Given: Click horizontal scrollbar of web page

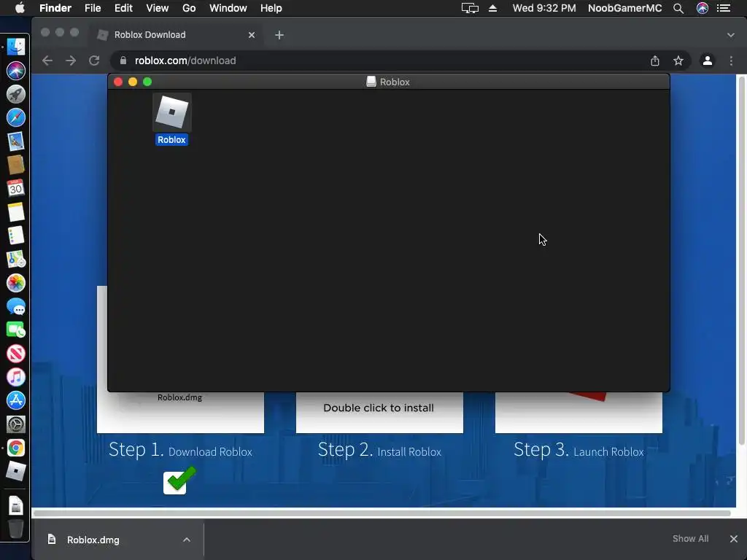Looking at the screenshot, I should point(382,513).
